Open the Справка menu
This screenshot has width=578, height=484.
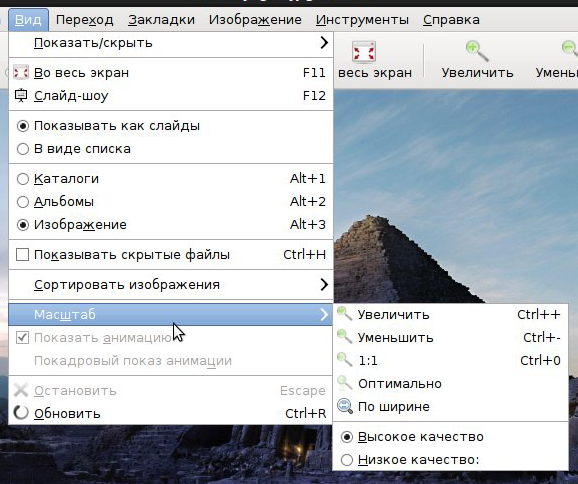451,20
